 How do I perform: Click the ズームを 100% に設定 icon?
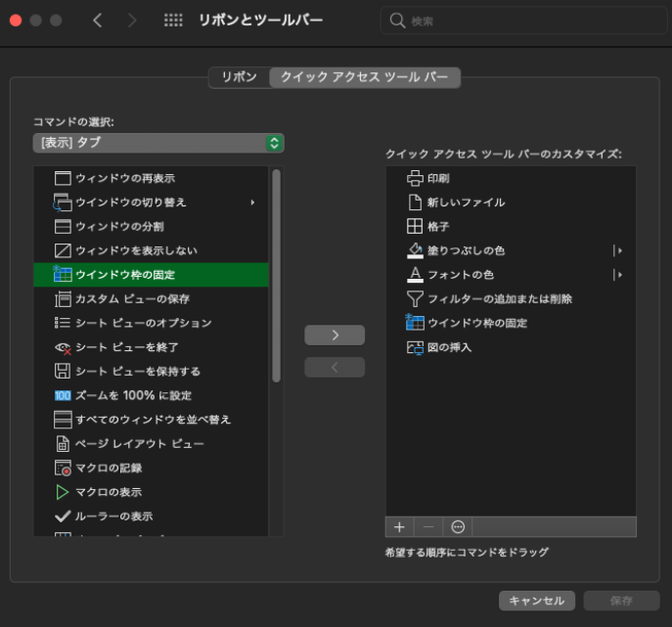click(63, 395)
